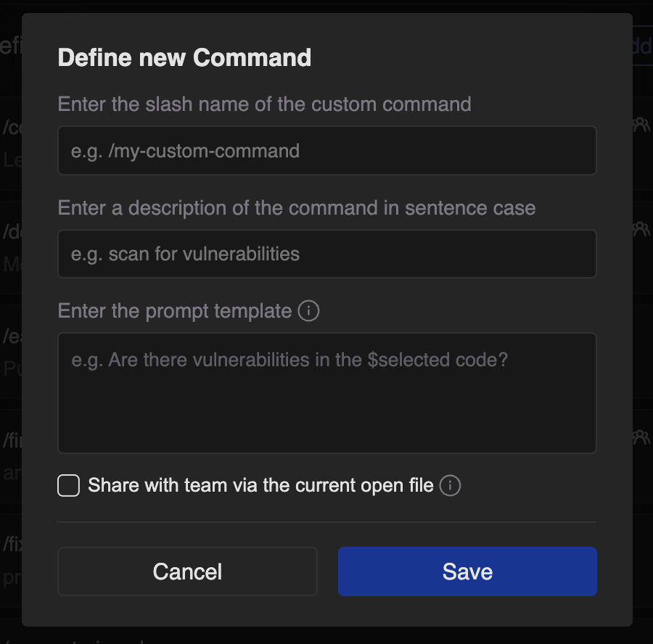Click the 'Enter the prompt template' label text

click(x=174, y=311)
